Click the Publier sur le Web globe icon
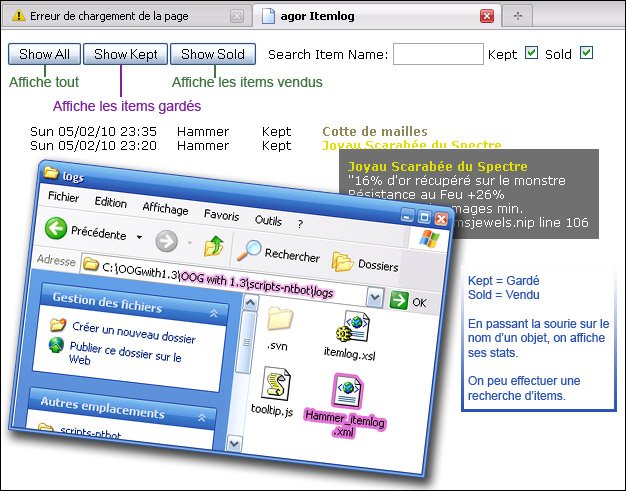 pyautogui.click(x=56, y=345)
